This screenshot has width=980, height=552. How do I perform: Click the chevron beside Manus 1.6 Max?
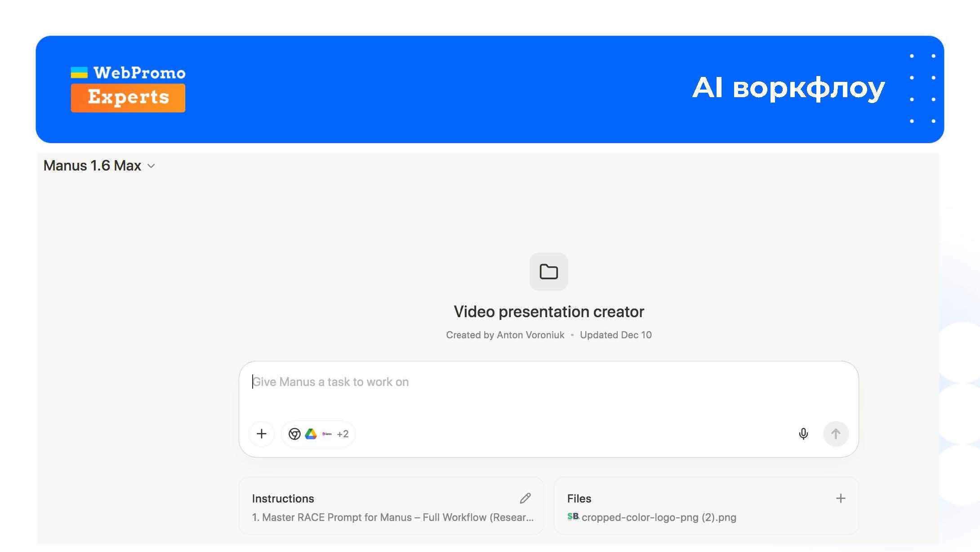(151, 166)
